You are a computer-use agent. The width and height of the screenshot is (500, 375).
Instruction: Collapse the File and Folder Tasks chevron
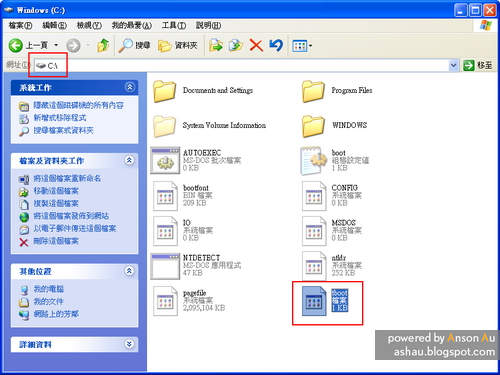tap(130, 160)
